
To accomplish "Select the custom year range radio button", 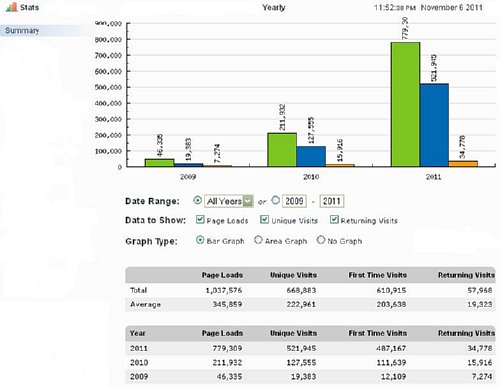I will pyautogui.click(x=275, y=200).
